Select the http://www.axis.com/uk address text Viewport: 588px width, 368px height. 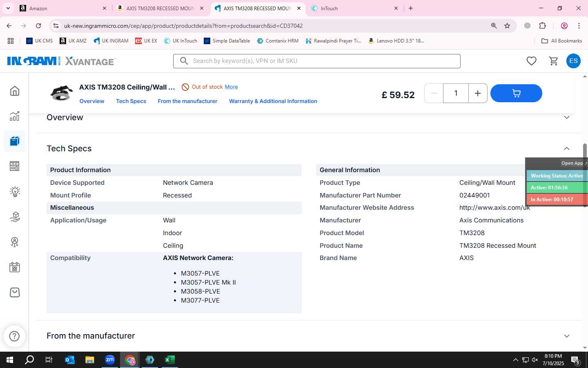tap(494, 208)
